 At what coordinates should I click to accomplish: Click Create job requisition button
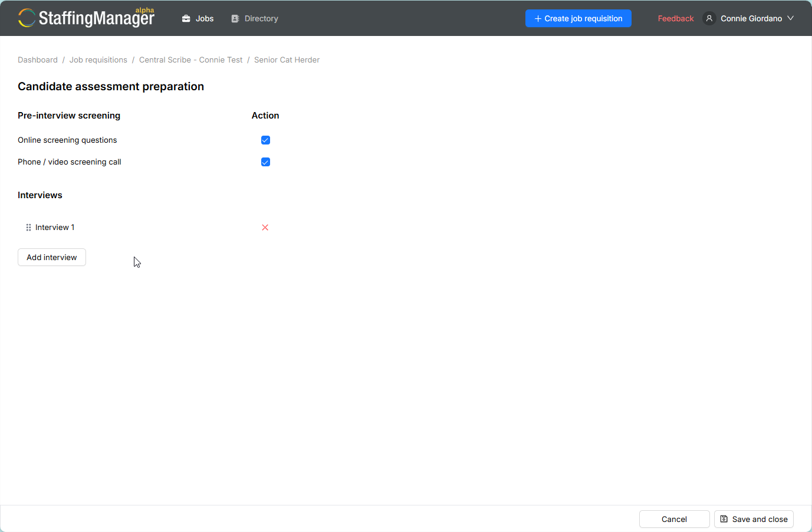(578, 18)
